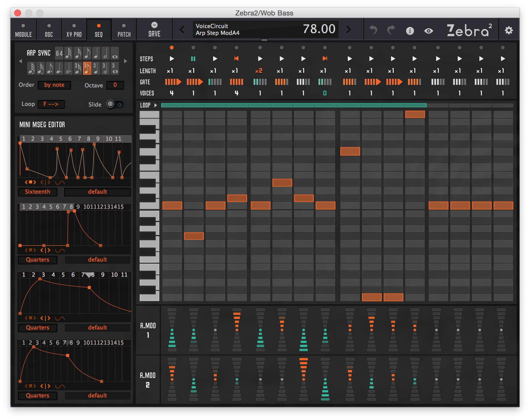Toggle the Slide switch
Image resolution: width=530 pixels, height=420 pixels.
115,104
